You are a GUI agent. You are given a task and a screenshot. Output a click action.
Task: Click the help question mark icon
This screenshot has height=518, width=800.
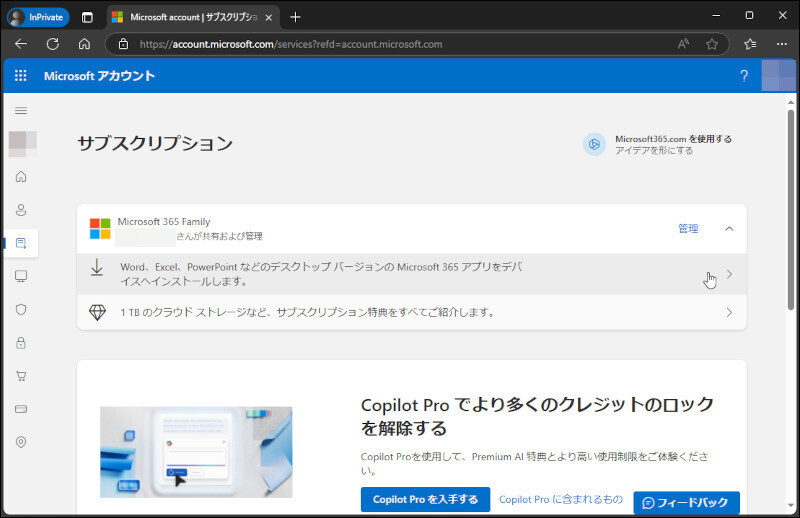[x=744, y=76]
